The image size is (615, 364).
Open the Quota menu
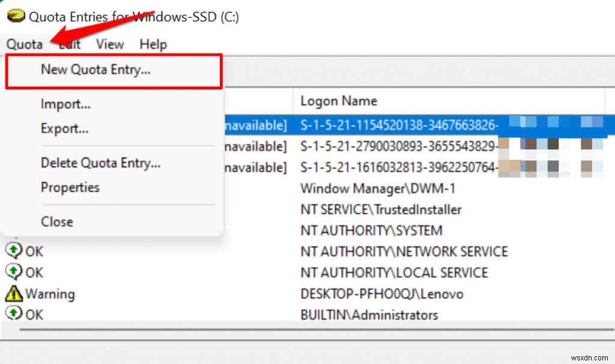point(25,44)
